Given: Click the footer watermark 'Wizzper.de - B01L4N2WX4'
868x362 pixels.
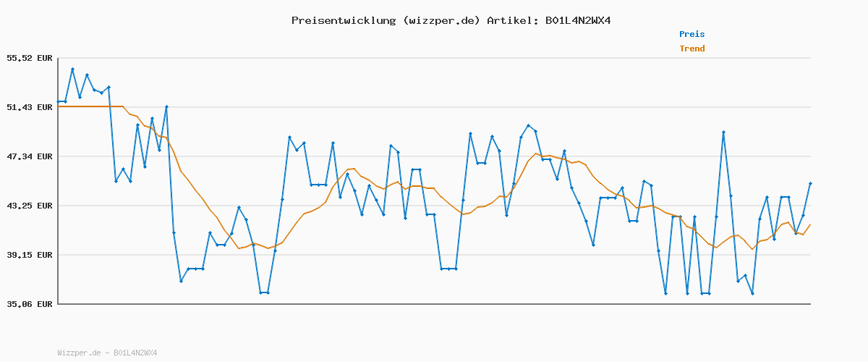Looking at the screenshot, I should click(x=107, y=353).
